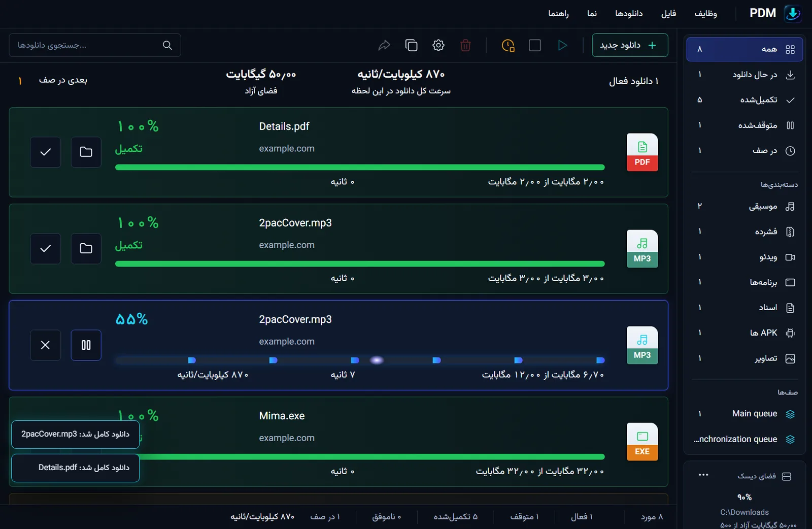Screen dimensions: 812x529
Task: Click the EXE file icon for Mima.exe
Action: (642, 441)
